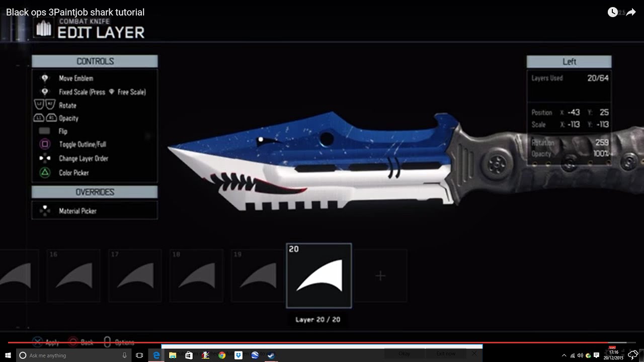Open Steam from the taskbar

pyautogui.click(x=271, y=355)
